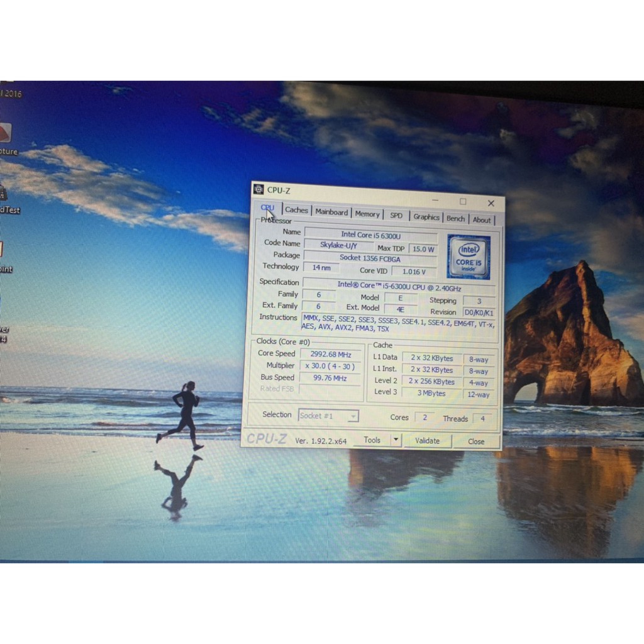
Task: Switch to the SPD tab
Action: point(396,215)
